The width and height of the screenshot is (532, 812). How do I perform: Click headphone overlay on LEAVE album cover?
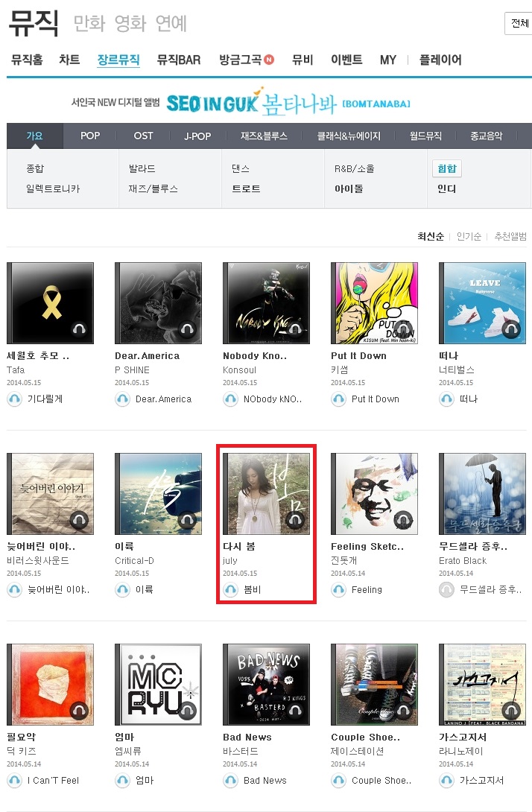pos(510,329)
